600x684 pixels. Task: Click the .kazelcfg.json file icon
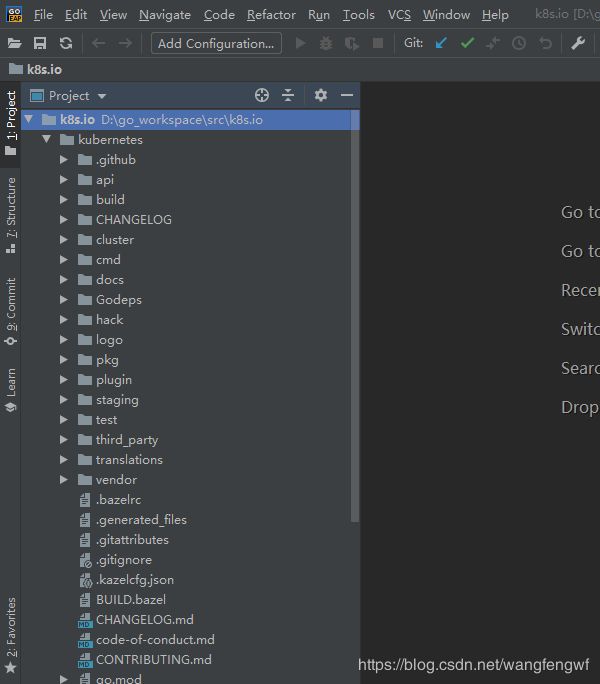86,580
